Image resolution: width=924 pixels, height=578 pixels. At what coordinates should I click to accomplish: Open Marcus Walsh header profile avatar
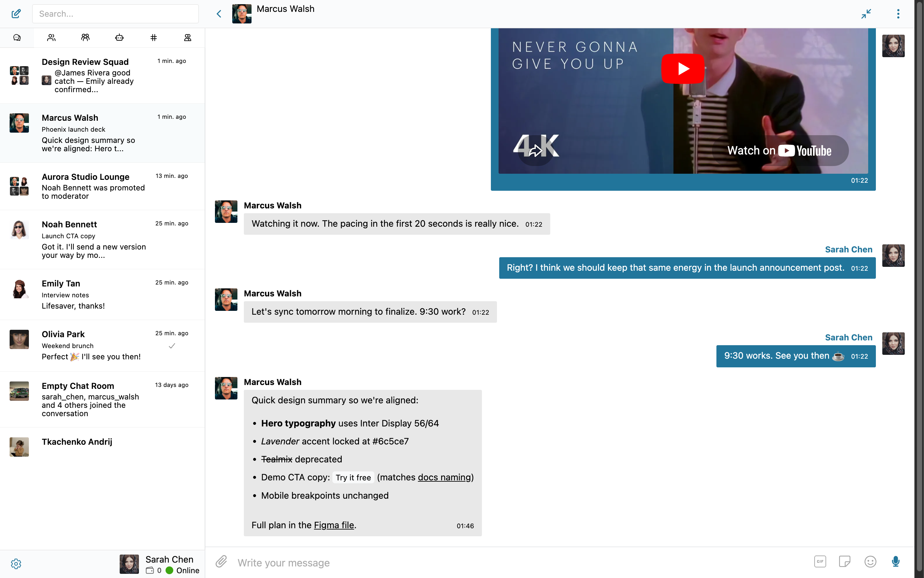(x=242, y=14)
